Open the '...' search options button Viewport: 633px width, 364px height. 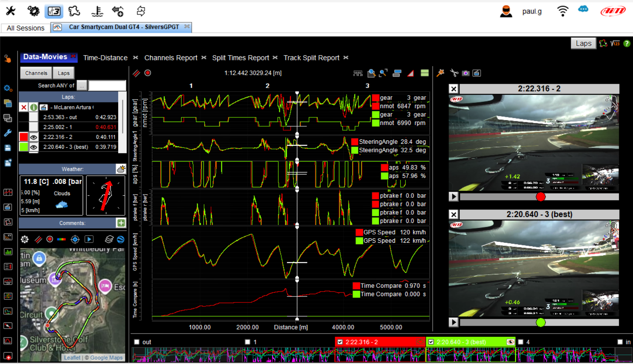click(82, 85)
